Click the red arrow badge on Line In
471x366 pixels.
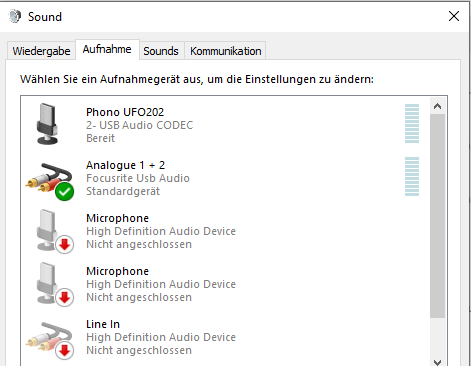pos(64,350)
